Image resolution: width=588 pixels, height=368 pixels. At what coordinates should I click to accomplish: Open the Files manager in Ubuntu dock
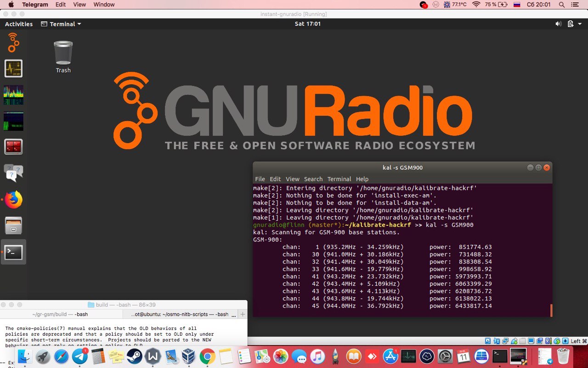point(13,226)
